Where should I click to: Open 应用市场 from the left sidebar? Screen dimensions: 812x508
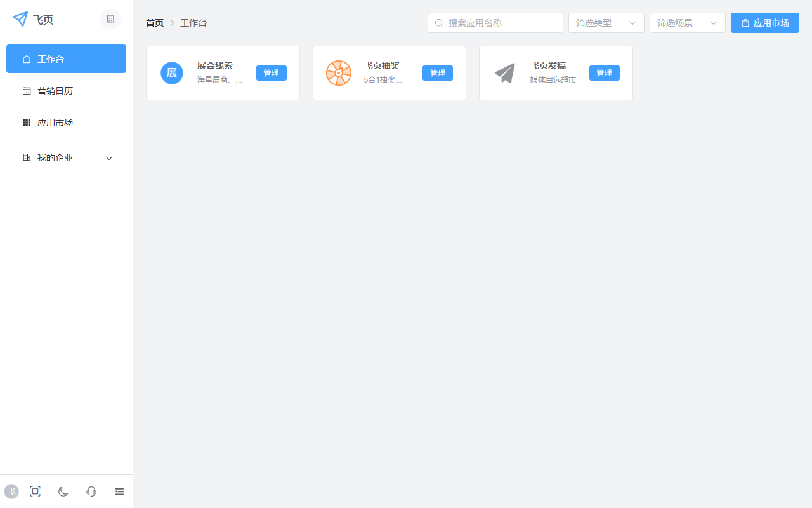tap(55, 122)
